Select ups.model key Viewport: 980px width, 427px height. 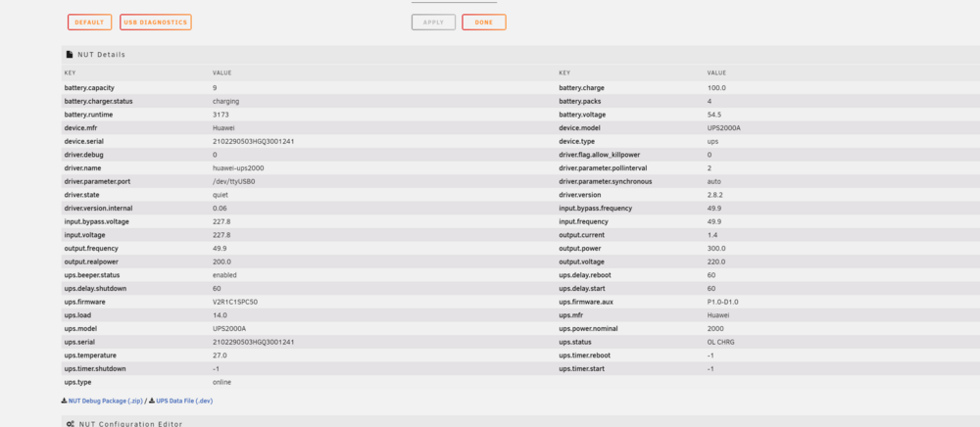[x=80, y=328]
